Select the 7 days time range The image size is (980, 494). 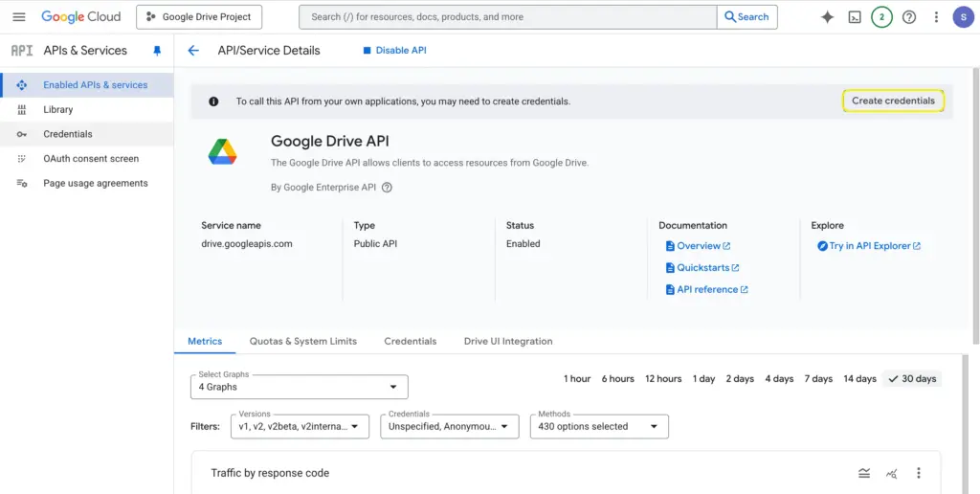818,379
